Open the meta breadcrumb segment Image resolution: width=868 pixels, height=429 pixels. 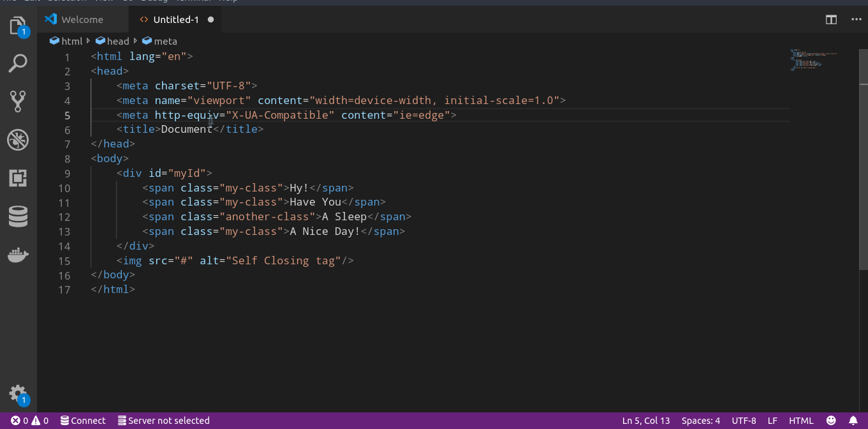click(159, 41)
